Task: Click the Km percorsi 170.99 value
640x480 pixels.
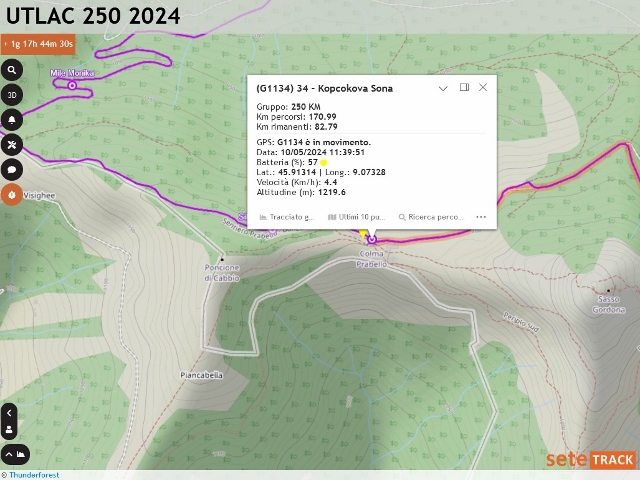Action: [322, 117]
